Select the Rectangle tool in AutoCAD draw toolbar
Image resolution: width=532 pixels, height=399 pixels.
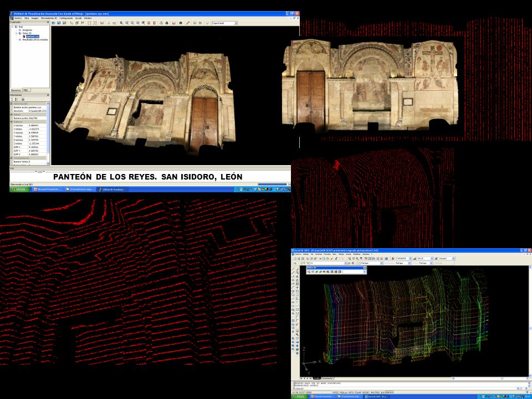point(294,284)
